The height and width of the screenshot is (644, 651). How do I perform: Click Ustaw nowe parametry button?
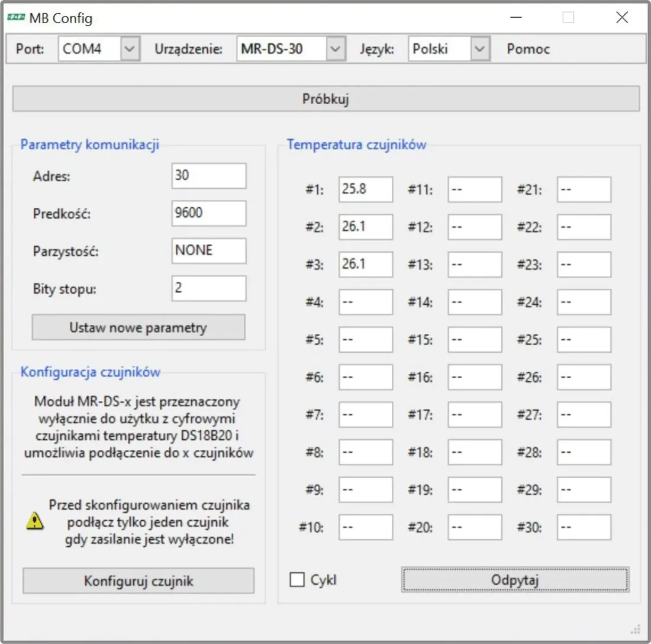tap(138, 327)
